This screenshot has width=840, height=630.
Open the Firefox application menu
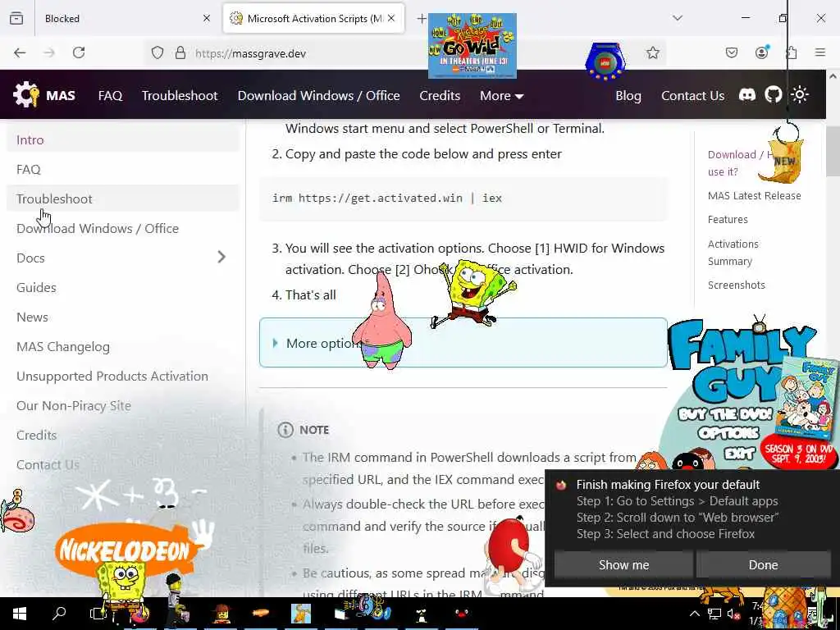click(x=820, y=52)
